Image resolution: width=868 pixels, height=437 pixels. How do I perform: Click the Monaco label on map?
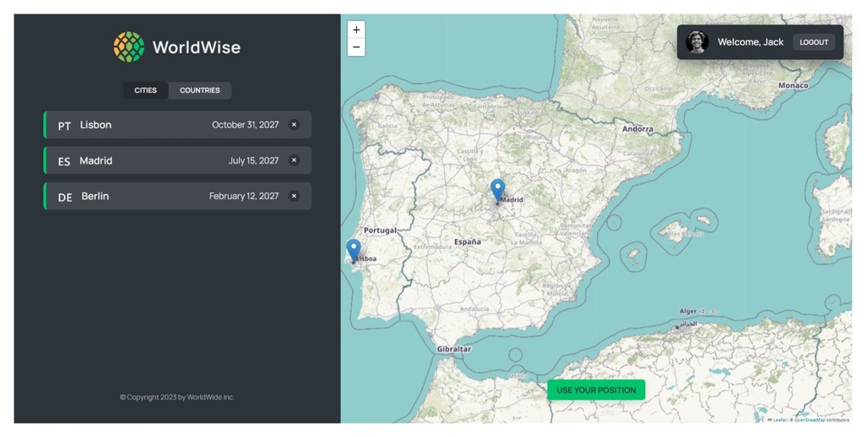(793, 86)
